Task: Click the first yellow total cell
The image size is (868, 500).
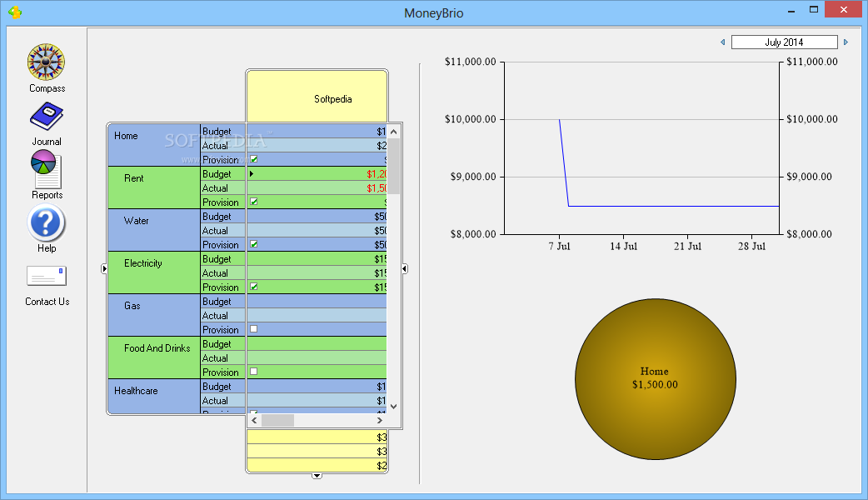Action: pyautogui.click(x=317, y=437)
